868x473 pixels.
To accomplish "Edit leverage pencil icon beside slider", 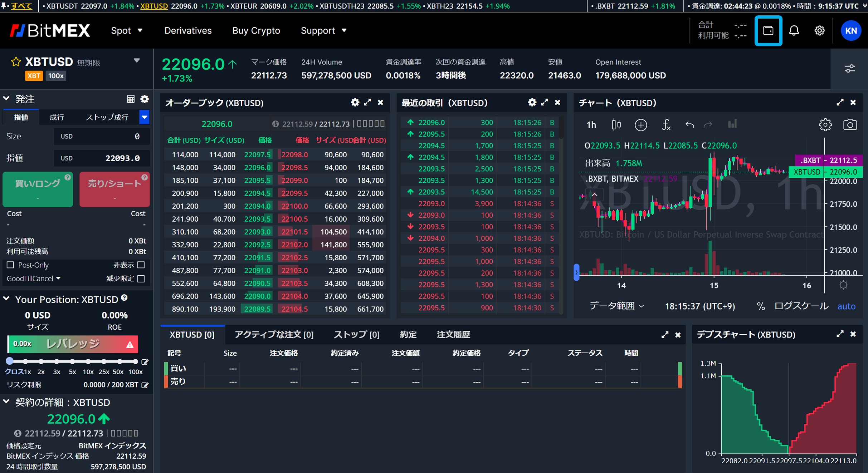I will tap(145, 362).
